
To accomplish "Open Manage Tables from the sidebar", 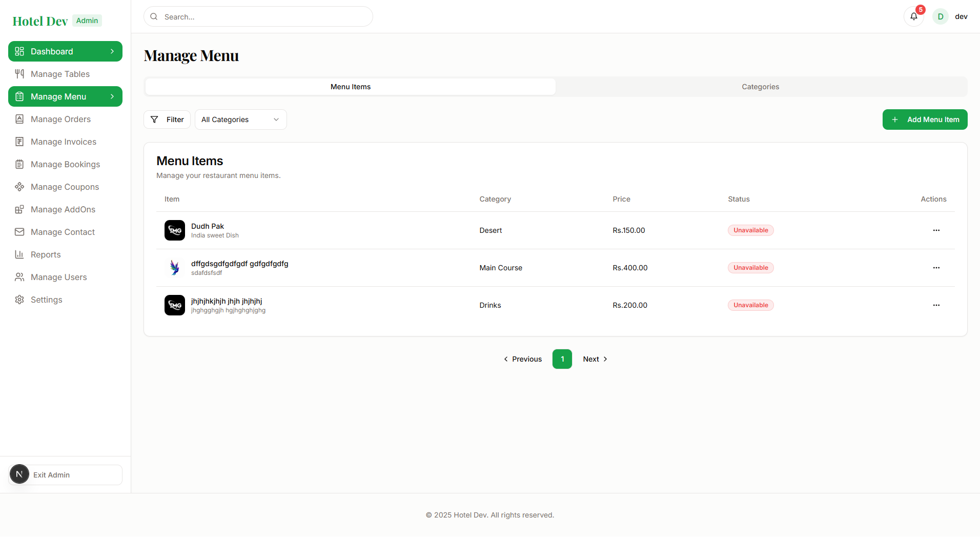I will click(x=60, y=74).
